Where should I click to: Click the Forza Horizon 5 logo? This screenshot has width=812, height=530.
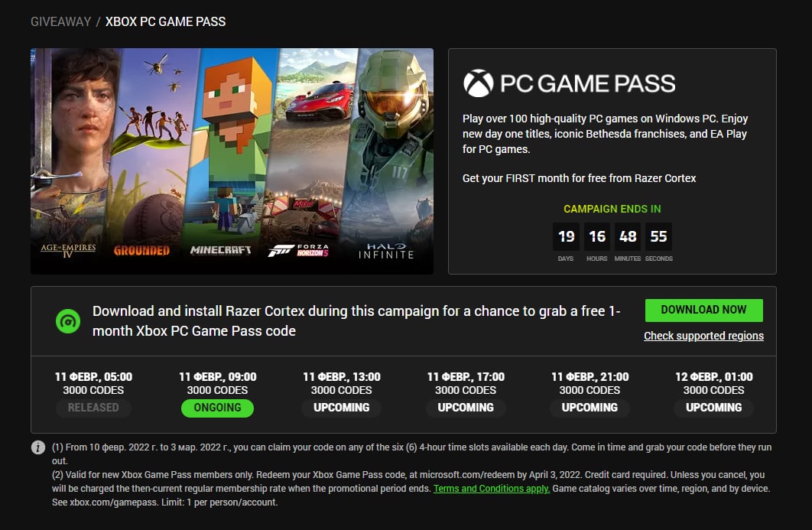click(x=298, y=250)
